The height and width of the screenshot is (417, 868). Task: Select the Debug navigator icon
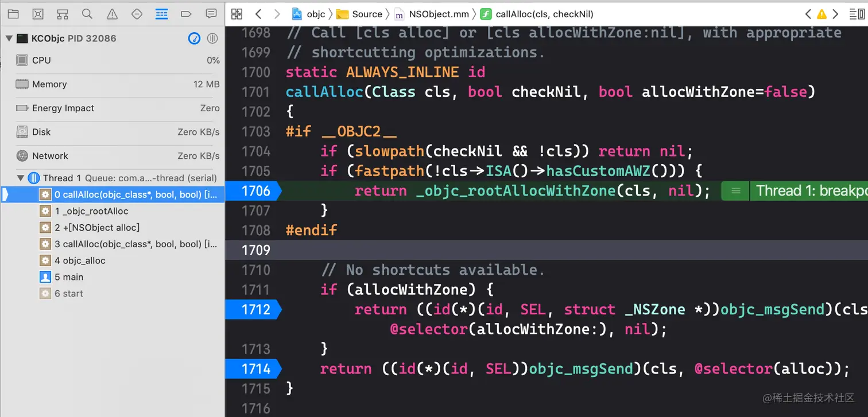[x=161, y=14]
